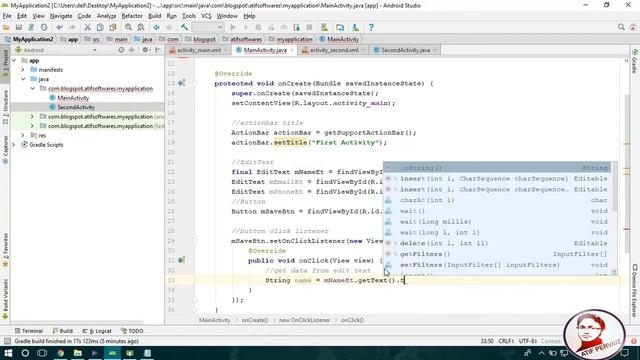The height and width of the screenshot is (360, 640).
Task: Open Windows Start menu
Action: [x=8, y=353]
